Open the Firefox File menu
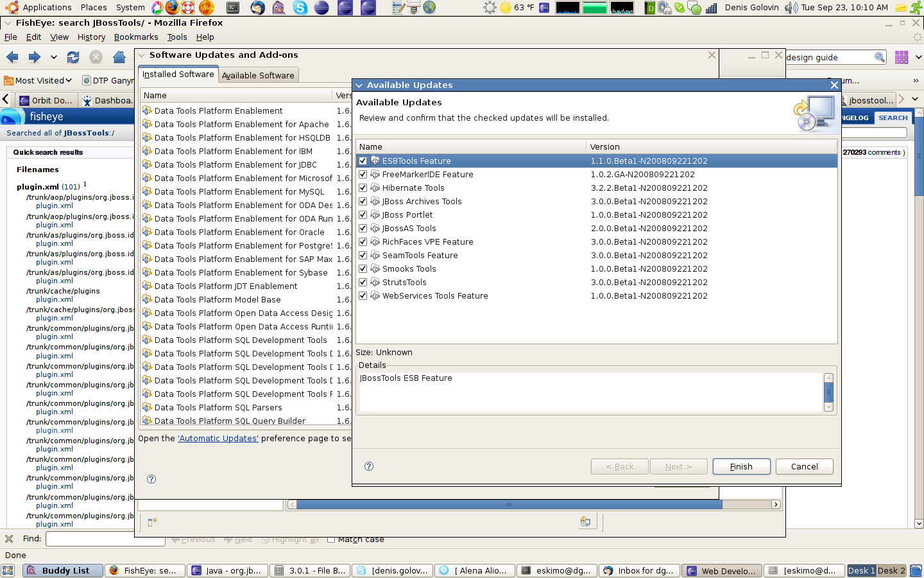The image size is (924, 578). coord(11,37)
